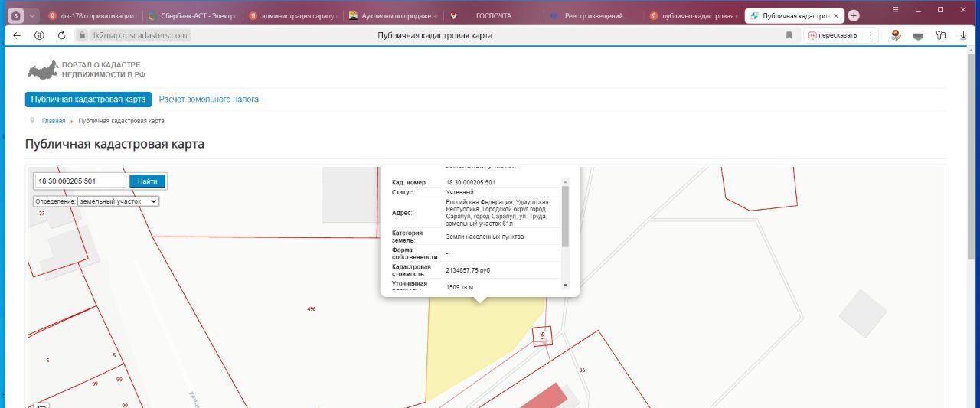Switch to the 'публично-кадастровая' tab

(694, 15)
